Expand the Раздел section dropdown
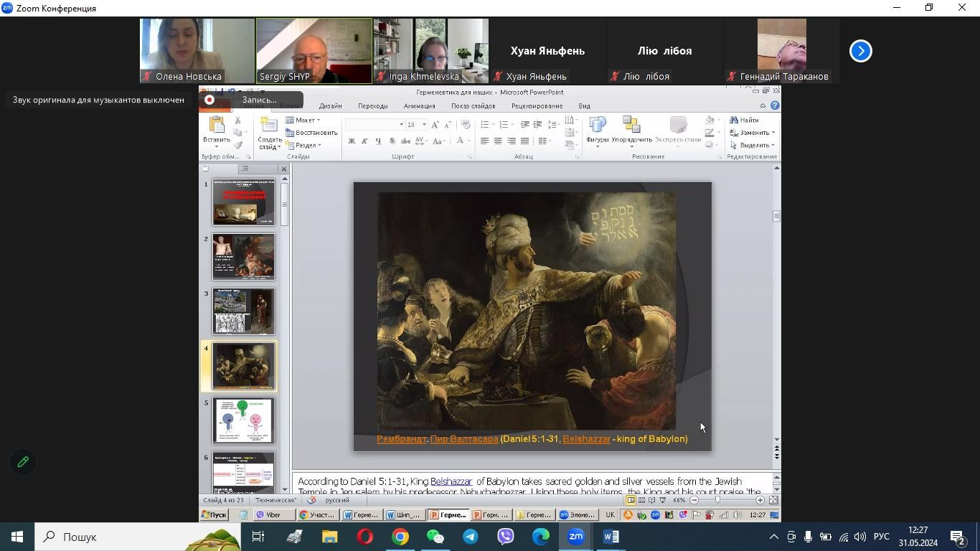Screen dimensions: 980x551 [305, 145]
